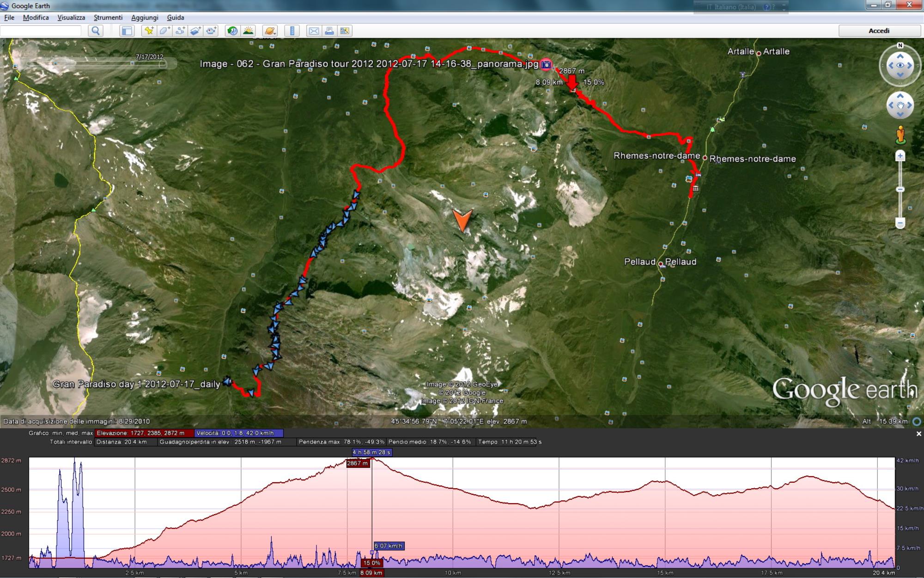Add a placemark with the pushpin icon

(x=149, y=31)
